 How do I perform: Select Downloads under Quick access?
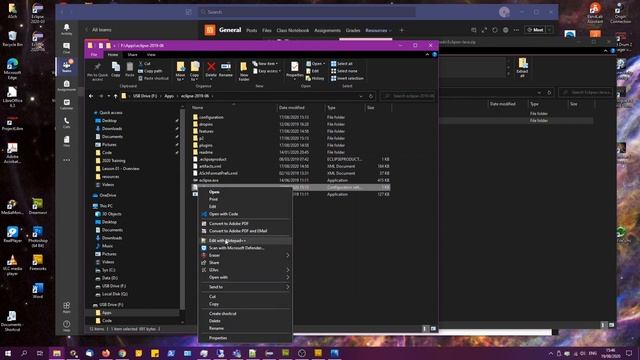[x=112, y=129]
